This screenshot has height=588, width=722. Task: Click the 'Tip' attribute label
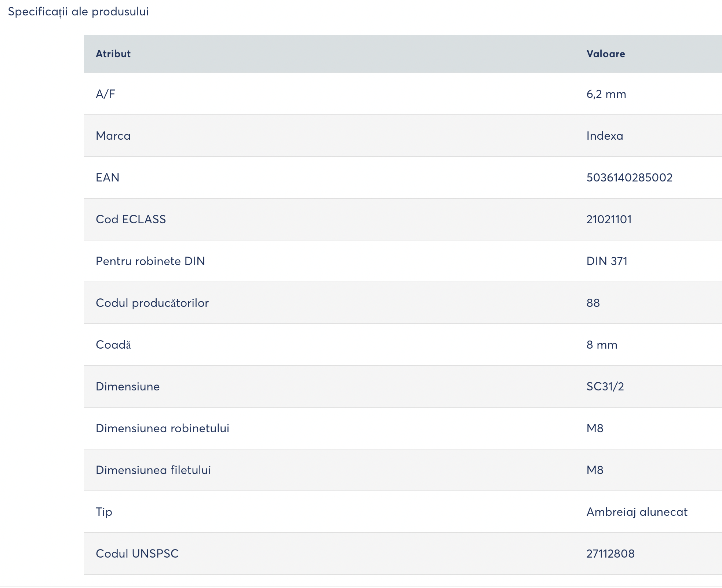coord(104,512)
